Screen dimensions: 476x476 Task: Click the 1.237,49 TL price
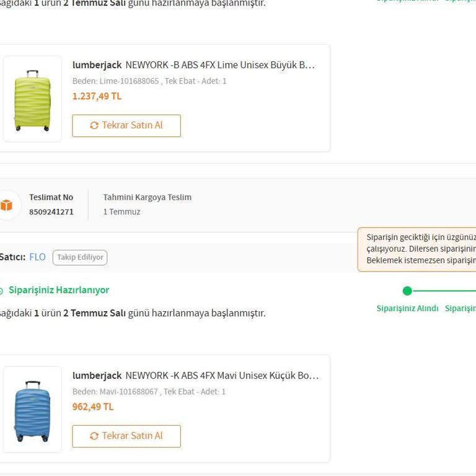(x=97, y=96)
